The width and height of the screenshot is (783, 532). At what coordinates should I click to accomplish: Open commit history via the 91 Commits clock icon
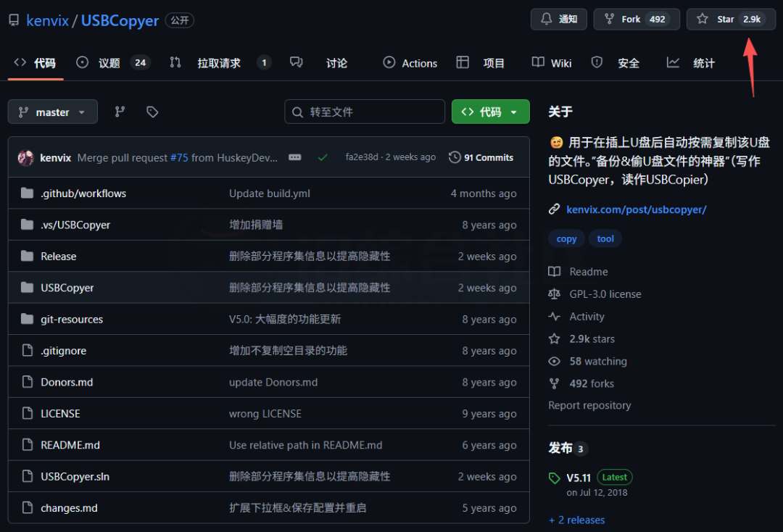pyautogui.click(x=455, y=157)
